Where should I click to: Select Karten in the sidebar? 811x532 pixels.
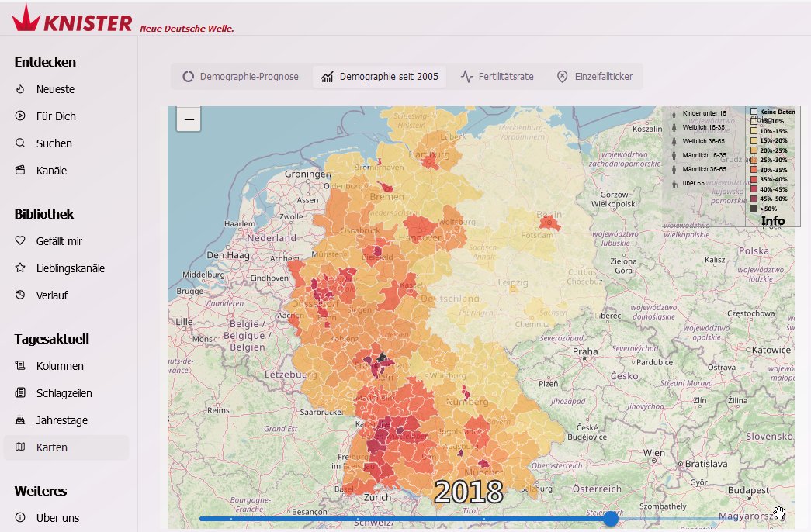(x=66, y=447)
